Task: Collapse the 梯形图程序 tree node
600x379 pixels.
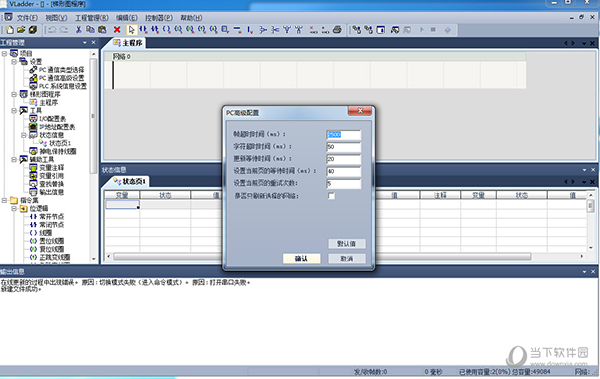Action: pos(14,94)
